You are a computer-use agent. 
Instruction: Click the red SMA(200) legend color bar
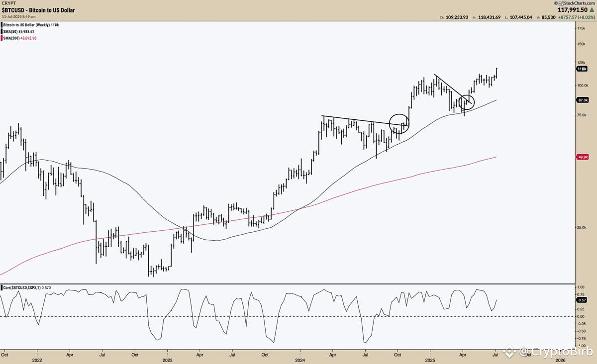tap(1, 37)
